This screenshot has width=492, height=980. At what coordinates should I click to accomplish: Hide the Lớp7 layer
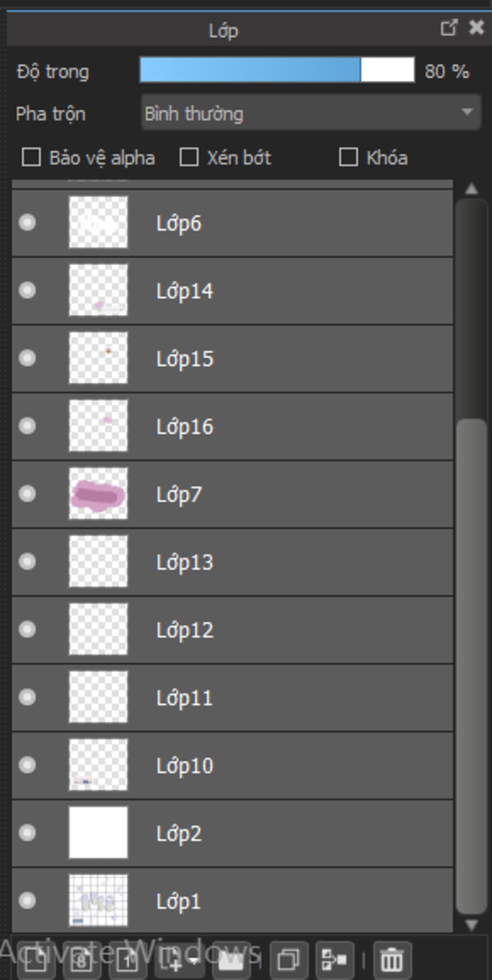pos(27,494)
